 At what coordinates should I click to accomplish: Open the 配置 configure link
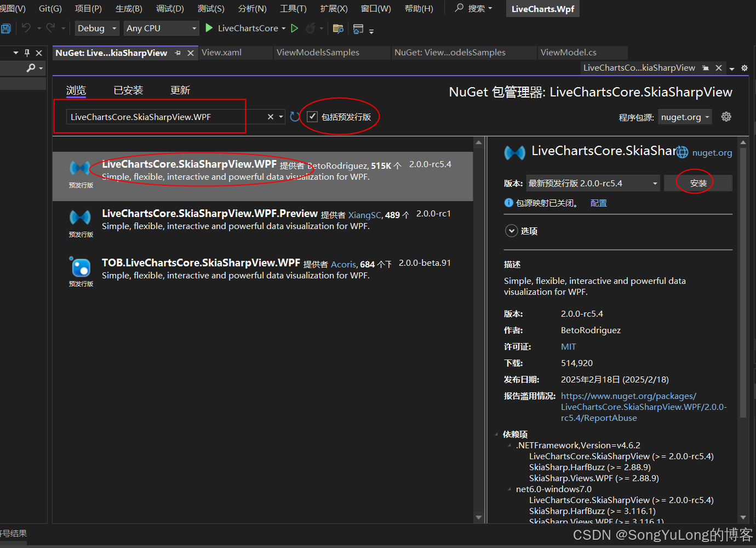[598, 203]
